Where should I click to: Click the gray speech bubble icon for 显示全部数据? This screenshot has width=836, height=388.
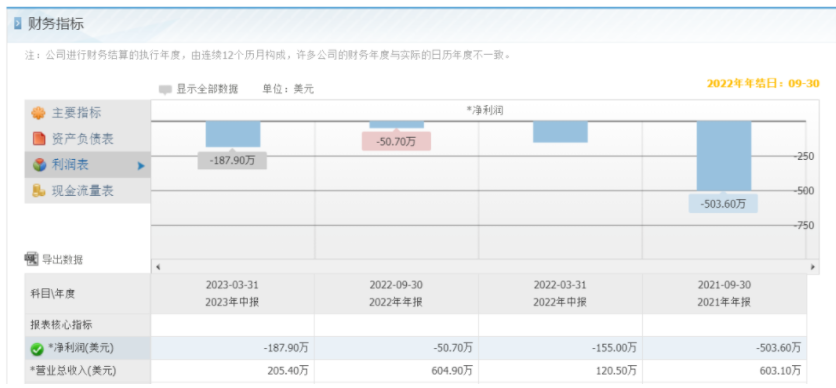click(x=165, y=90)
